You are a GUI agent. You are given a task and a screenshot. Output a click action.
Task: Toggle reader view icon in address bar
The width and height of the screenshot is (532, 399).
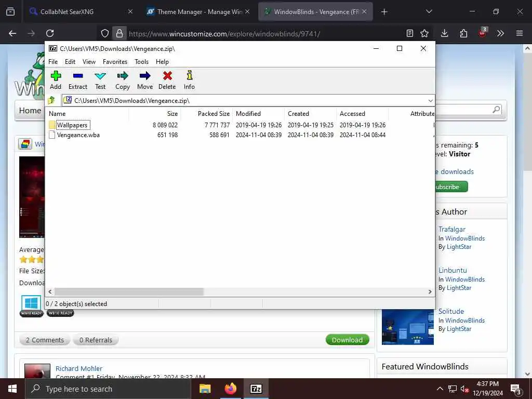point(410,33)
